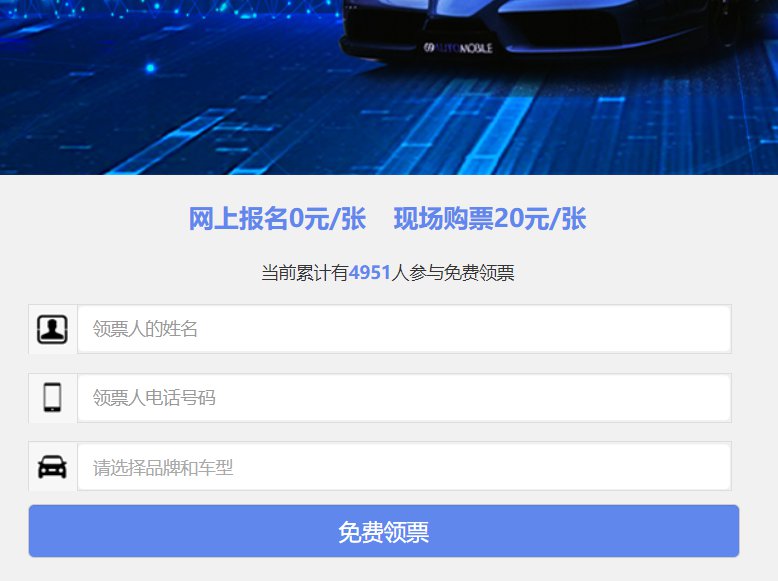Click the 现场购票20元/张 heading
The height and width of the screenshot is (581, 778).
[x=490, y=219]
